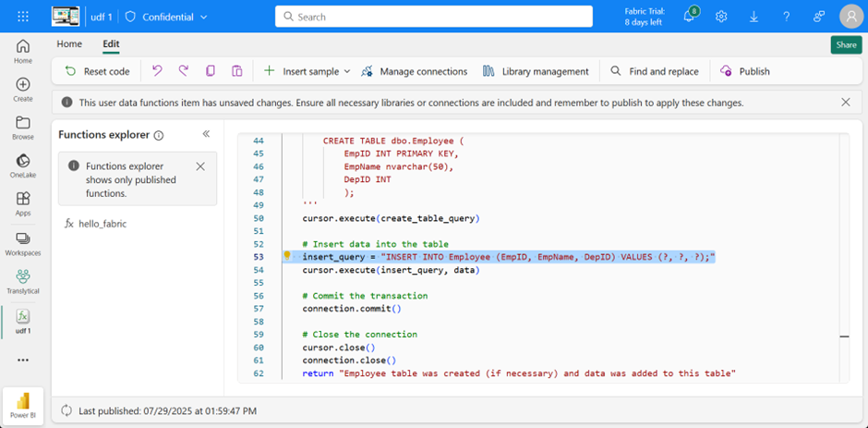Select the hello_fabric function
Image resolution: width=868 pixels, height=428 pixels.
102,224
